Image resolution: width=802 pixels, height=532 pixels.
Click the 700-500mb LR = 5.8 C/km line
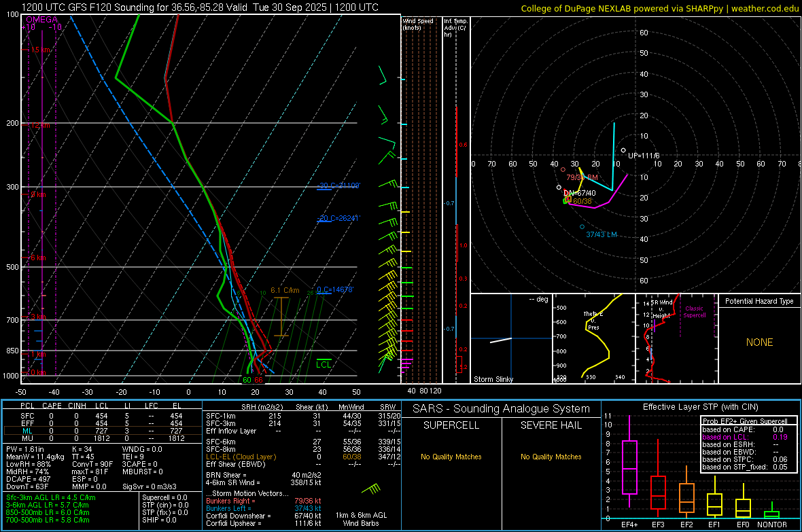[x=48, y=520]
